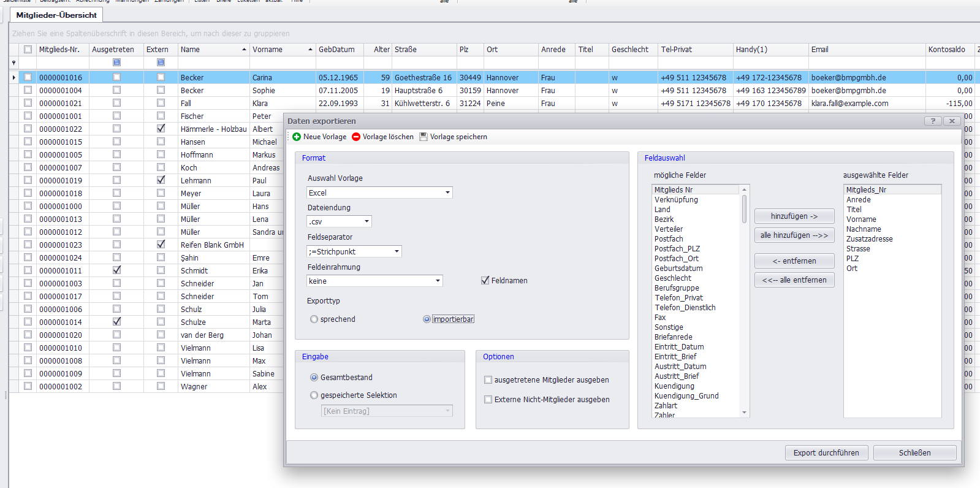Click the Reifen Blank GmbH name cell
The image size is (980, 488).
tap(212, 245)
